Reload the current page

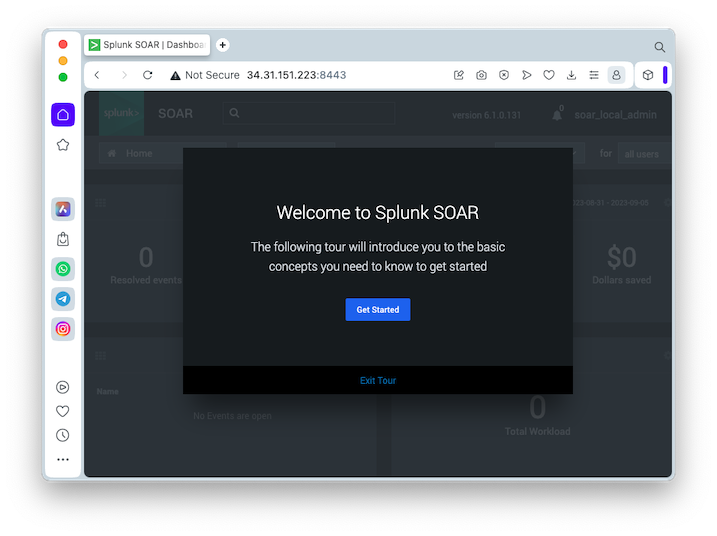coord(148,75)
